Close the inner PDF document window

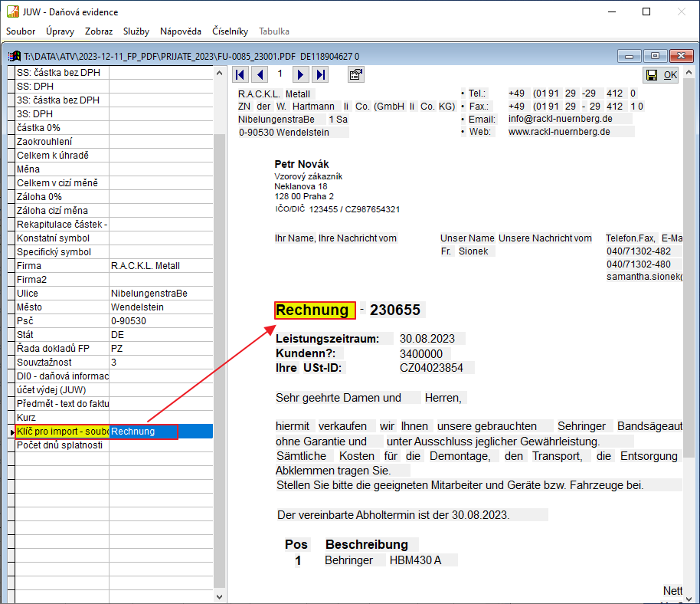point(682,56)
